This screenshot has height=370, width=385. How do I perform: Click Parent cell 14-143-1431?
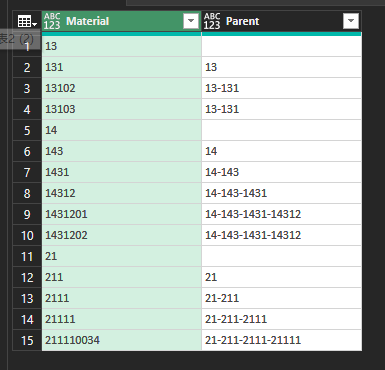tap(282, 193)
